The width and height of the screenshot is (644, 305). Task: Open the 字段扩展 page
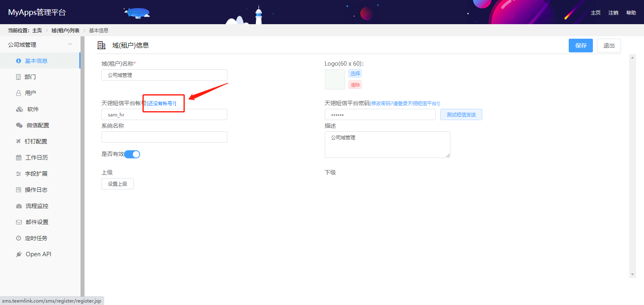point(40,174)
